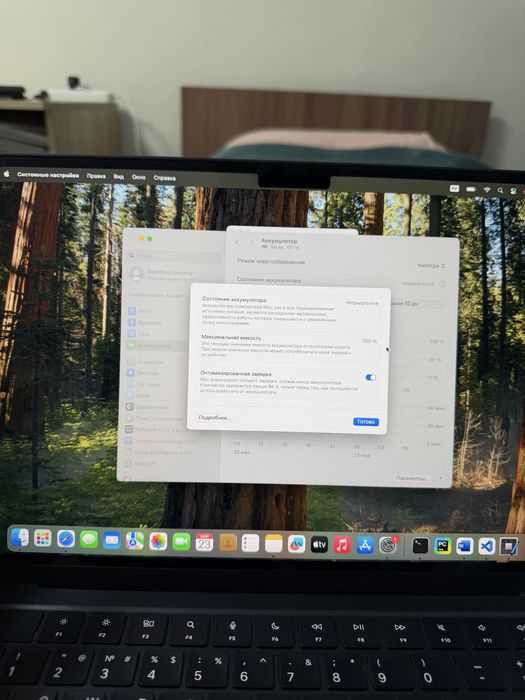
Task: Open the Окно menu
Action: (138, 177)
